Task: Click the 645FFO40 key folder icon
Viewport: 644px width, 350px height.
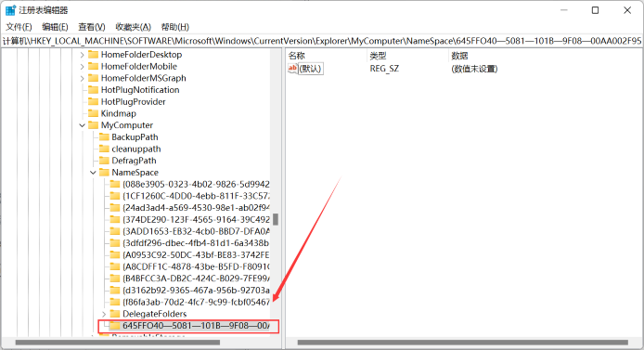Action: pyautogui.click(x=115, y=326)
